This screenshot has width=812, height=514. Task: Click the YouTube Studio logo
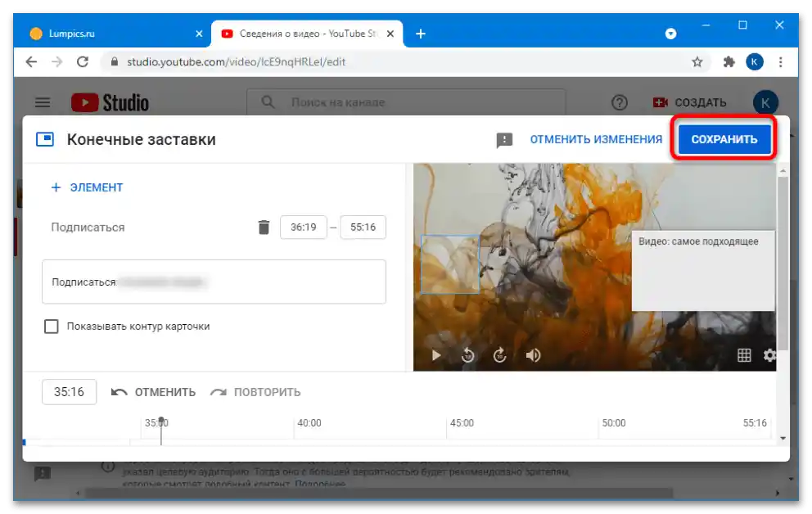(111, 102)
